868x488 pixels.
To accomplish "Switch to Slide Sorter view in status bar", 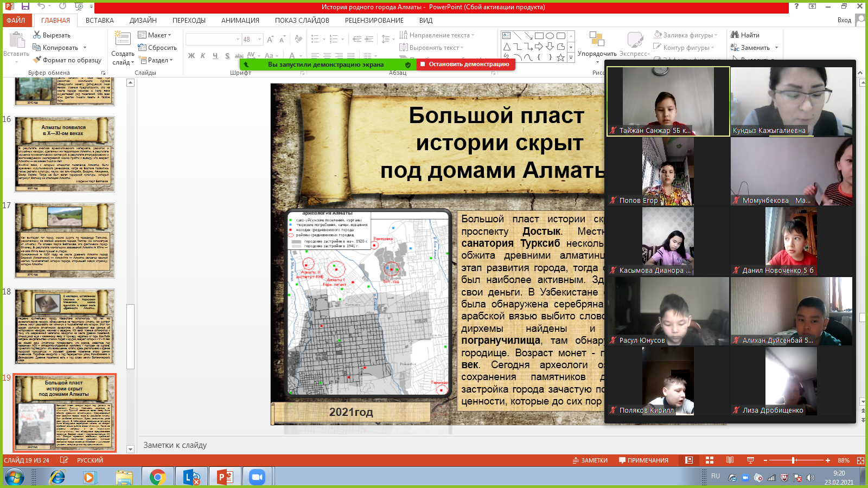I will (709, 460).
